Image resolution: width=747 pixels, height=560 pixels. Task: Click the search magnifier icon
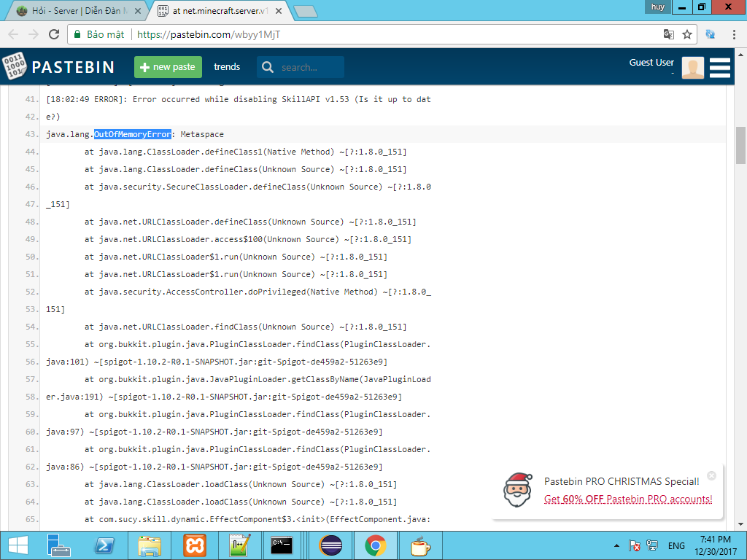268,67
